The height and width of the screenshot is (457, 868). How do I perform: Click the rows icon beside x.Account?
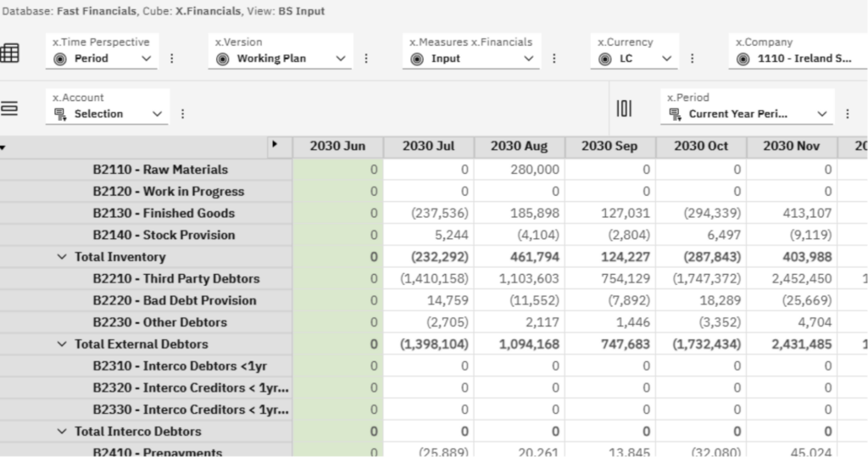(10, 109)
